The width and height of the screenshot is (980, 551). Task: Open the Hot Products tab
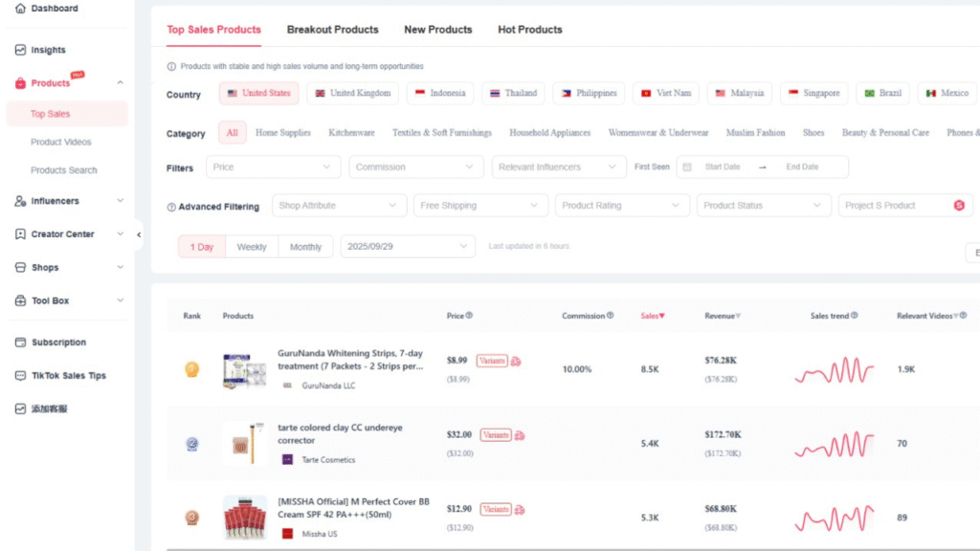[529, 30]
